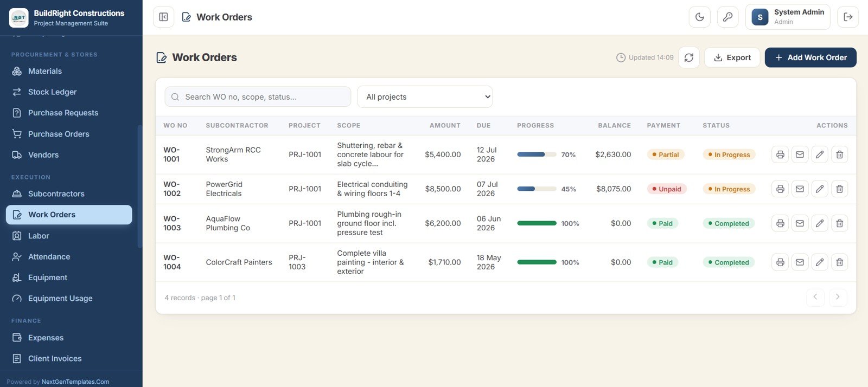Collapse the sidebar panel
Image resolution: width=868 pixels, height=387 pixels.
[163, 17]
